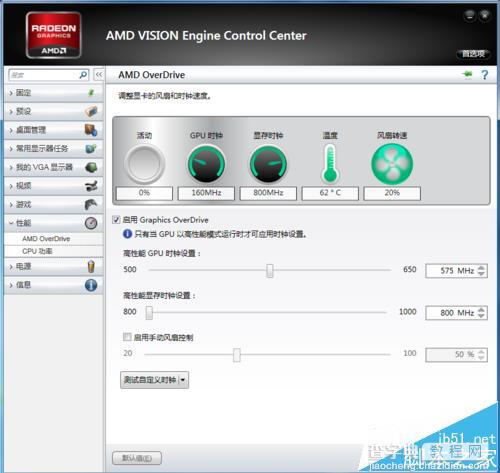Expand the 常用显示器任务 section
500x473 pixels.
(11, 149)
